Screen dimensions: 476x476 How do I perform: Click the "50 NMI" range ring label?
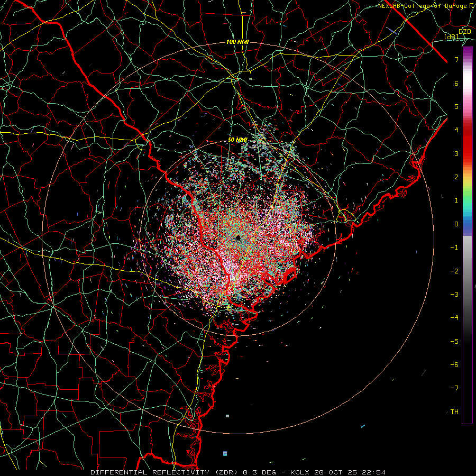click(x=237, y=140)
